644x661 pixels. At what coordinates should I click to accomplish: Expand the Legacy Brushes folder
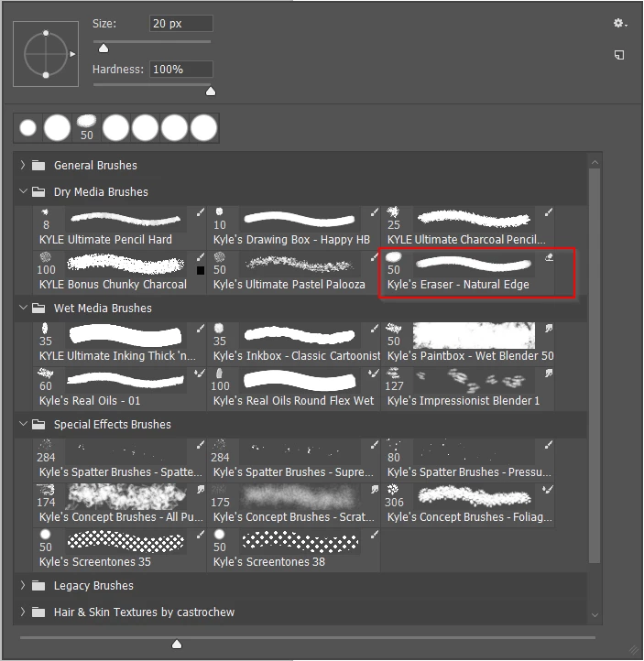(x=23, y=585)
